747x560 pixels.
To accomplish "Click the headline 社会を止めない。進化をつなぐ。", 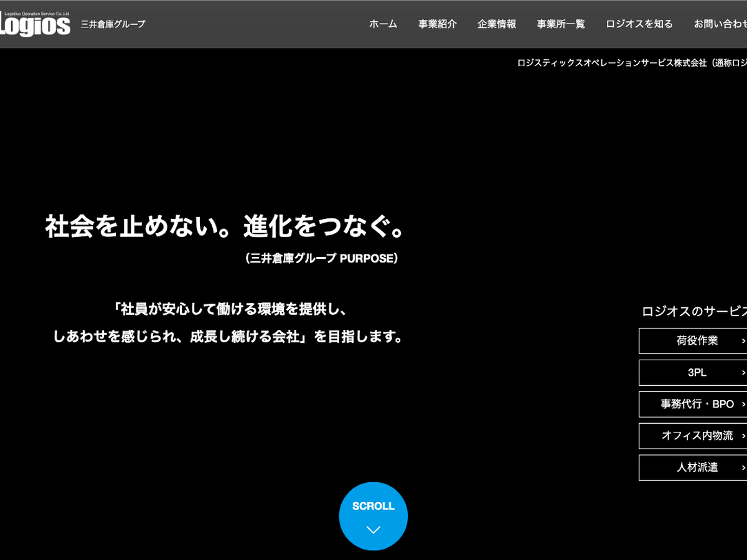I will tap(225, 226).
